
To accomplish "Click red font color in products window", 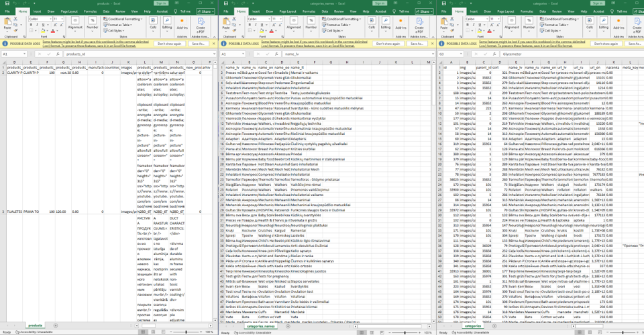I will point(52,31).
